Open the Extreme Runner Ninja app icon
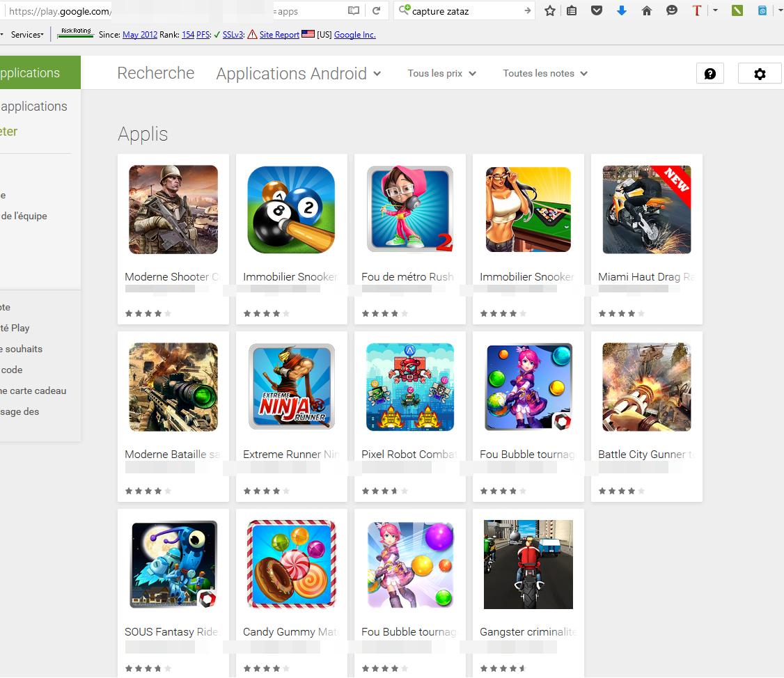This screenshot has height=678, width=784. point(292,387)
